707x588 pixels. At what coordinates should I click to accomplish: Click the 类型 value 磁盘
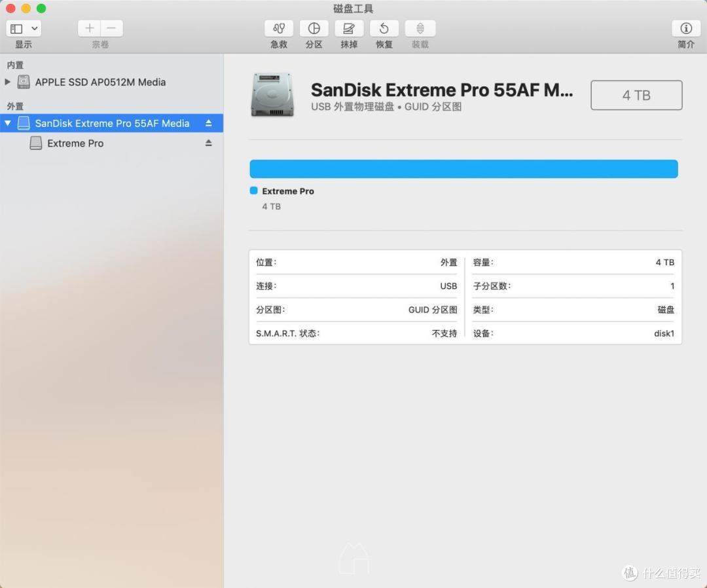[666, 310]
